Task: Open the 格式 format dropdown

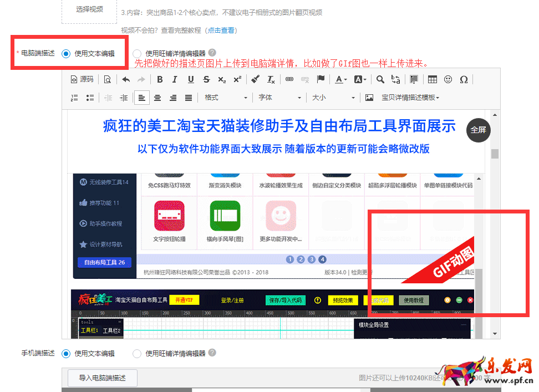Action: click(x=226, y=98)
